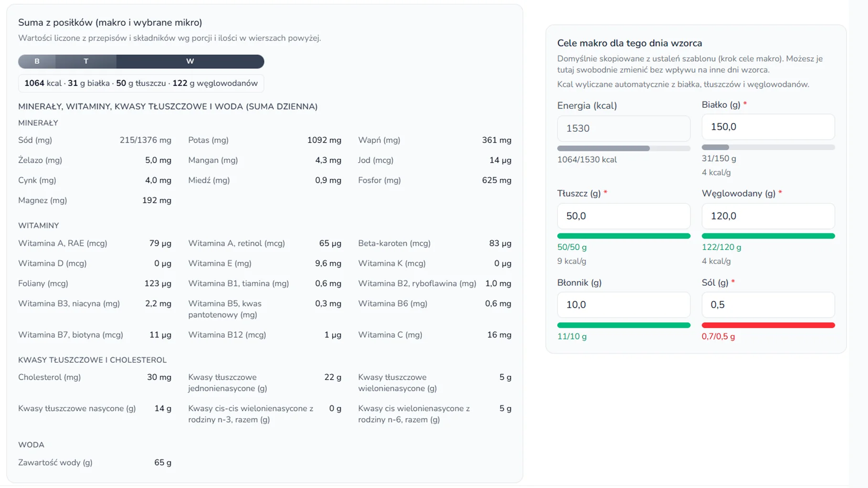Click the Zawartość wody (g) row

(94, 463)
